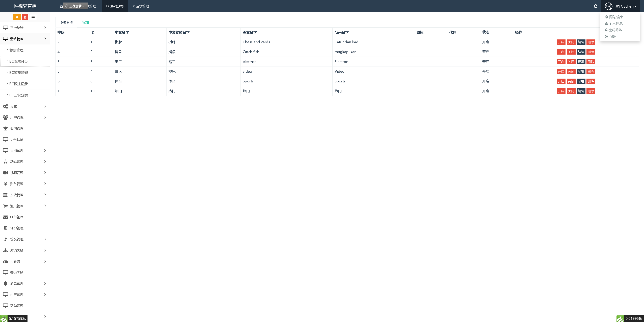Open 守护管理 via its shield icon

coord(6,228)
